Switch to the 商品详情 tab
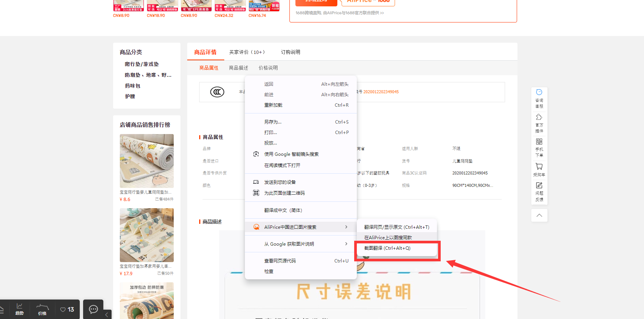 (x=205, y=52)
